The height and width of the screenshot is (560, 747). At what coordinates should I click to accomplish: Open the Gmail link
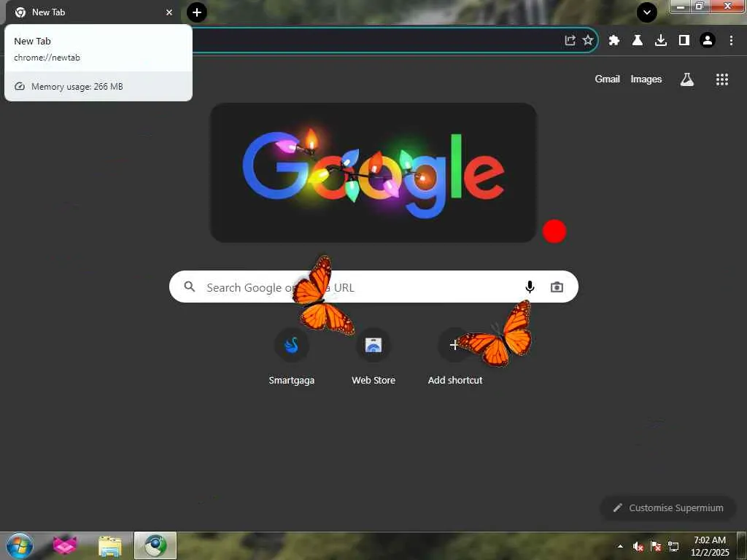click(607, 79)
